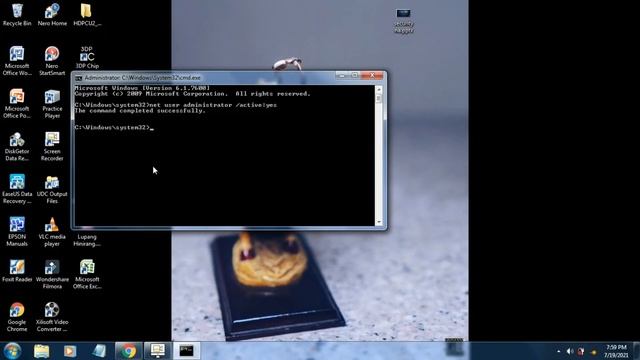Select the Microsoft Office Word shortcut
The image size is (640, 360).
17,61
